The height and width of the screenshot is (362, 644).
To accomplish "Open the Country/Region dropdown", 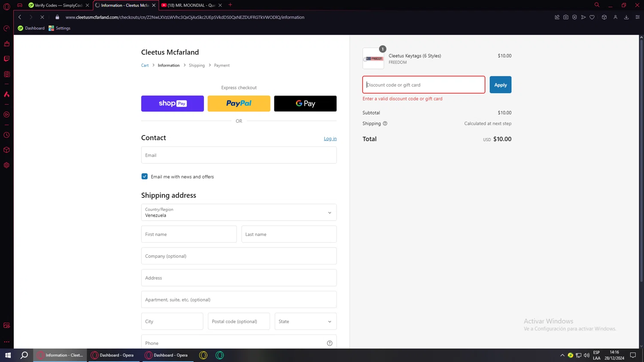I will pos(239,212).
